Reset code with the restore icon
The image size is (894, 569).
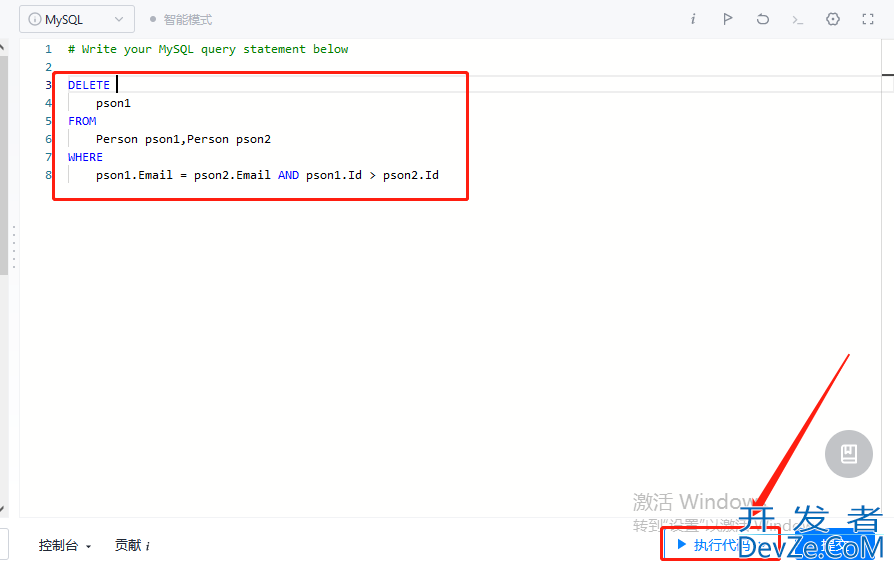click(763, 19)
